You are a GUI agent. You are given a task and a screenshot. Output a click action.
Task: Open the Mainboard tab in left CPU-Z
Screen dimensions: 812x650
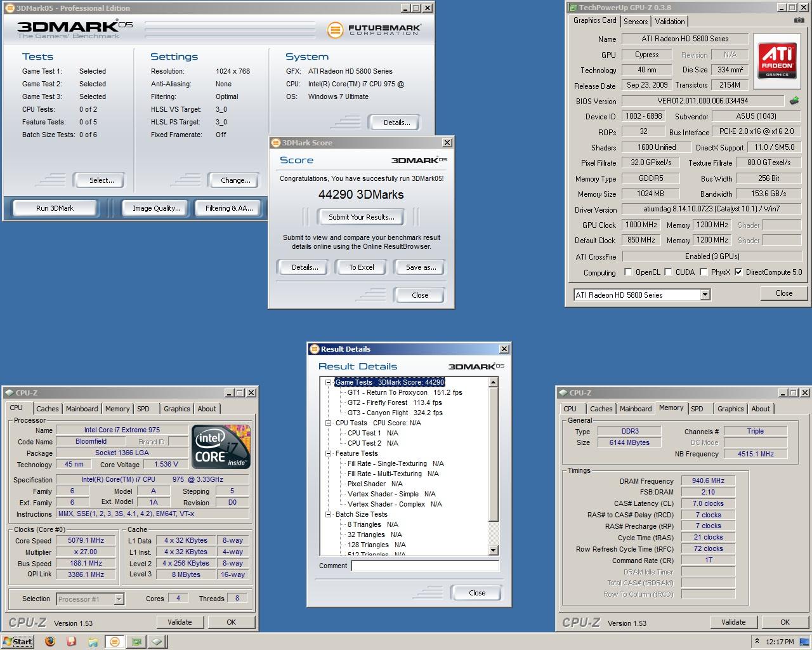(82, 409)
